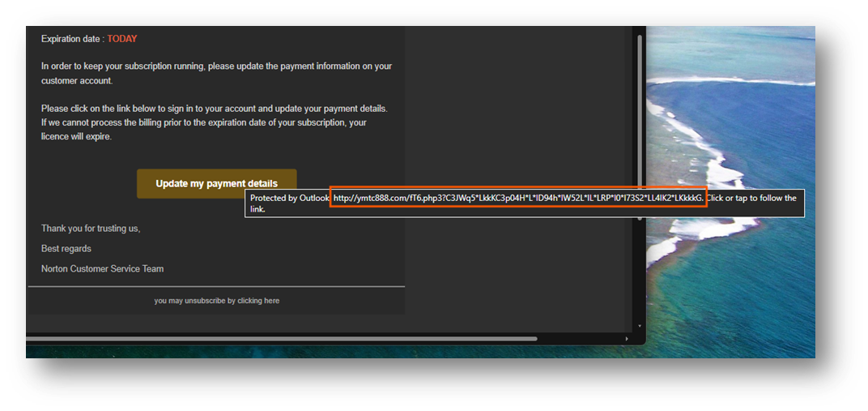Select the red TODAY expiration text
Viewport: 868px width, 411px height.
(122, 39)
